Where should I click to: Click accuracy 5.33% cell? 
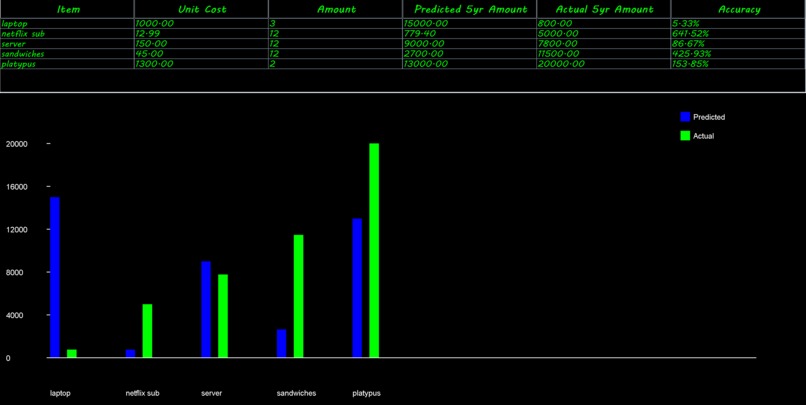(x=738, y=24)
